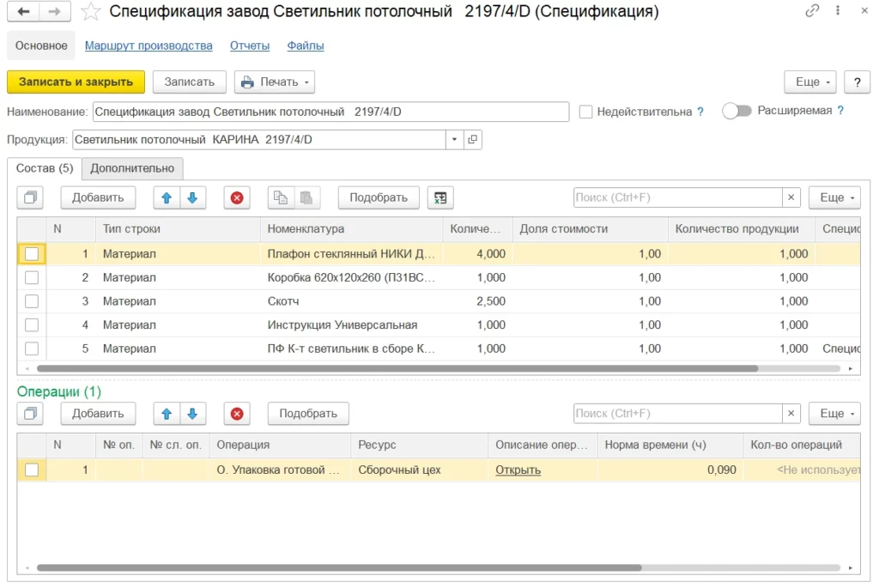Click the Записать button
The height and width of the screenshot is (588, 879).
point(190,82)
